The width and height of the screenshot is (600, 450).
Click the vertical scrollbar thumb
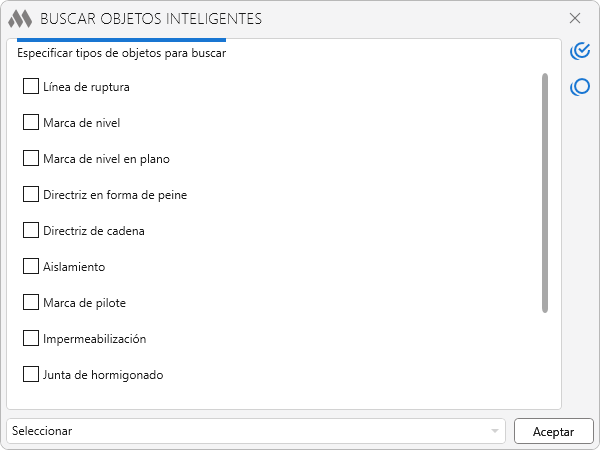click(545, 190)
